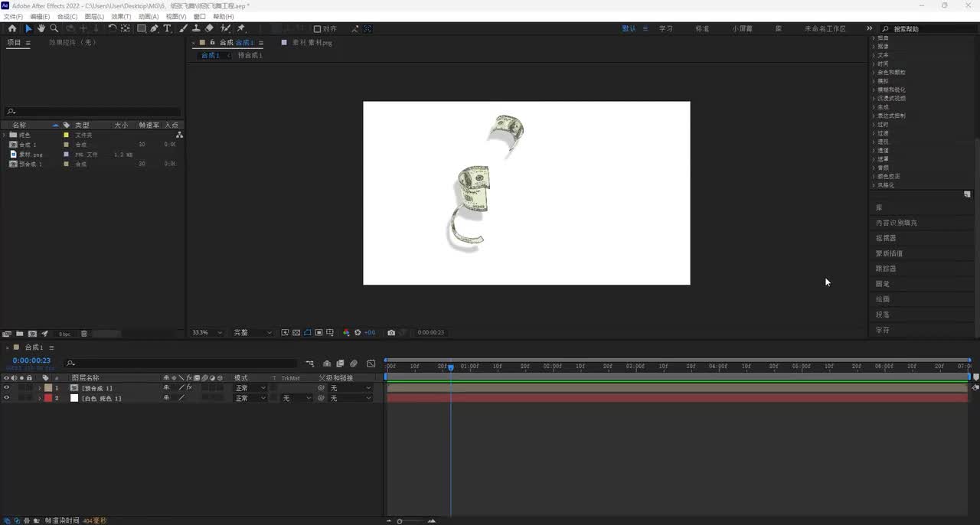Image resolution: width=980 pixels, height=525 pixels.
Task: Select the Puppet Pin tool
Action: [x=241, y=28]
